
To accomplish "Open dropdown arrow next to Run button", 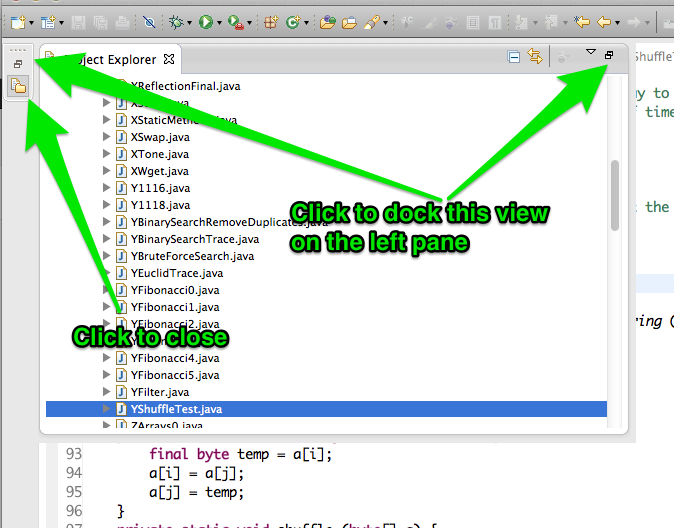I will [x=220, y=22].
